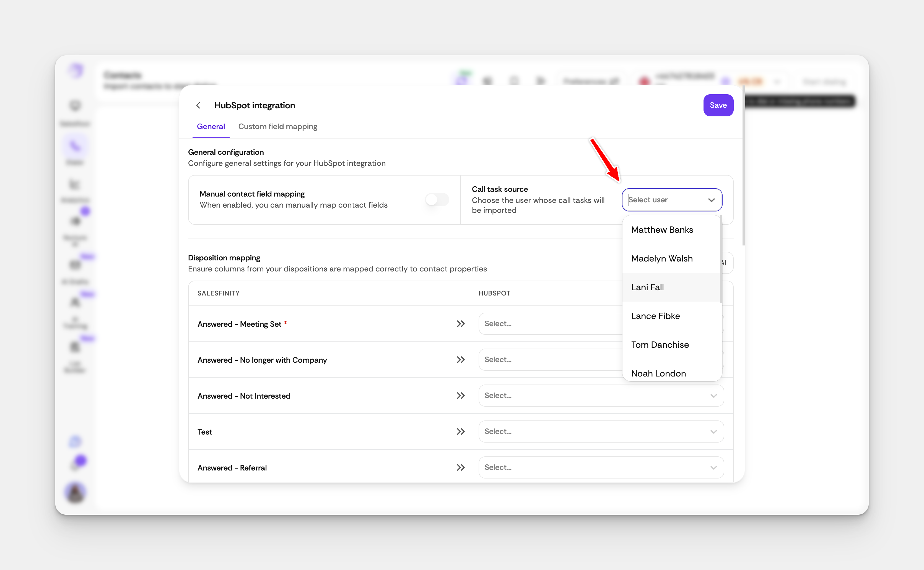Click the back arrow beside HubSpot integration

[x=198, y=106]
